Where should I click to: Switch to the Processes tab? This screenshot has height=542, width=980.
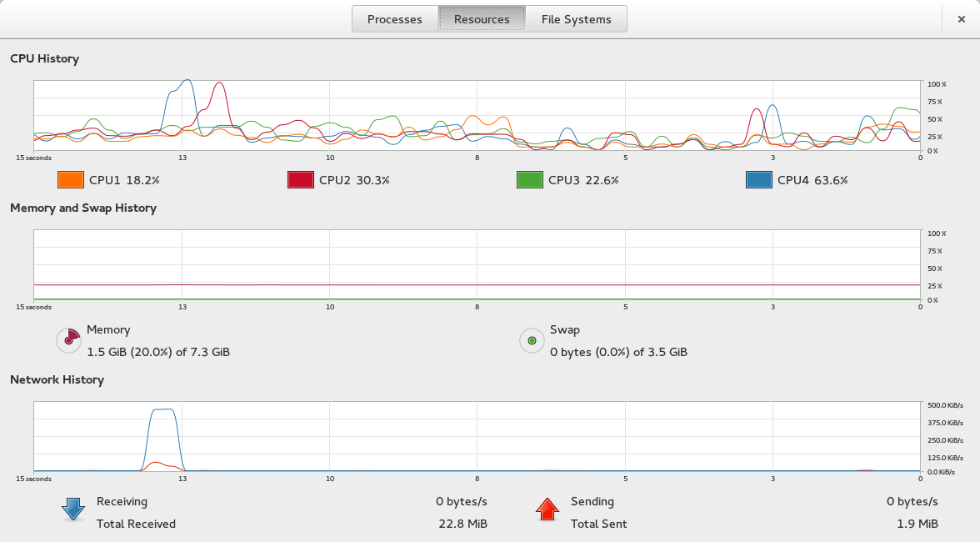point(394,18)
